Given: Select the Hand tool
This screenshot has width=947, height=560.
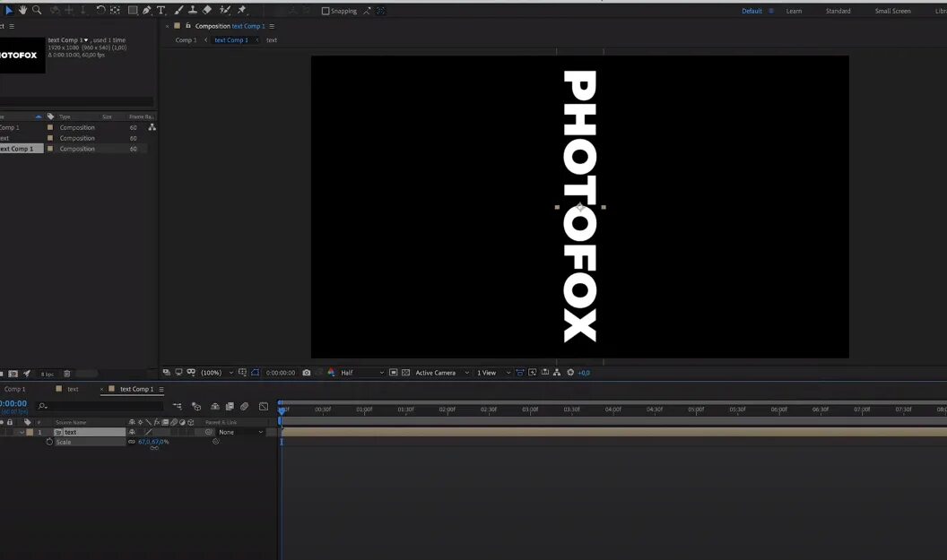Looking at the screenshot, I should [22, 10].
